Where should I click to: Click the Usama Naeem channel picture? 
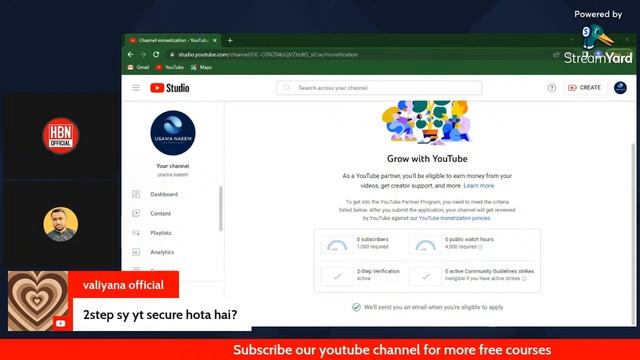(173, 133)
